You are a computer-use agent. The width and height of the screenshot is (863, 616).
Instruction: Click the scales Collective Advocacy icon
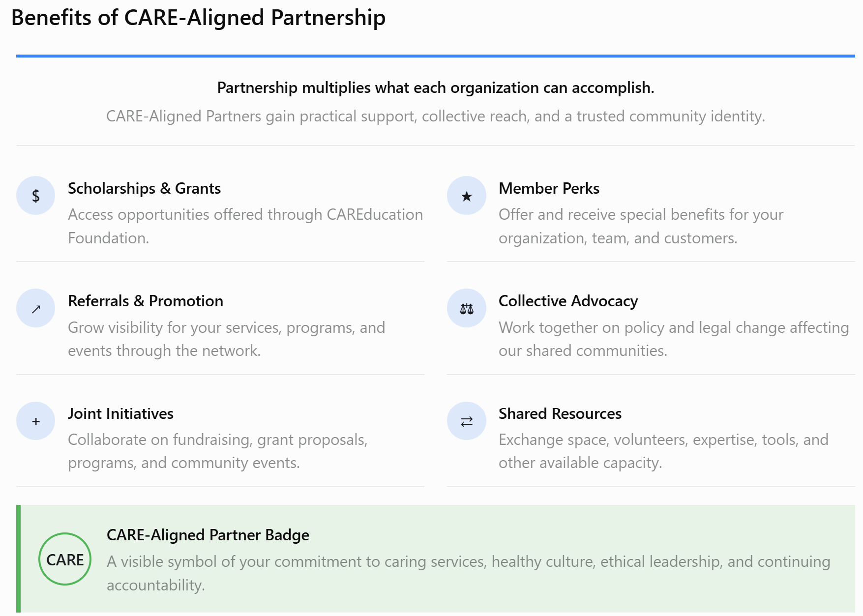467,308
